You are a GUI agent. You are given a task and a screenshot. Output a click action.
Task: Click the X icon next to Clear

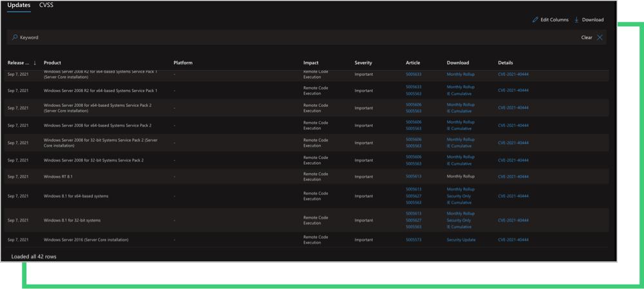pyautogui.click(x=600, y=37)
